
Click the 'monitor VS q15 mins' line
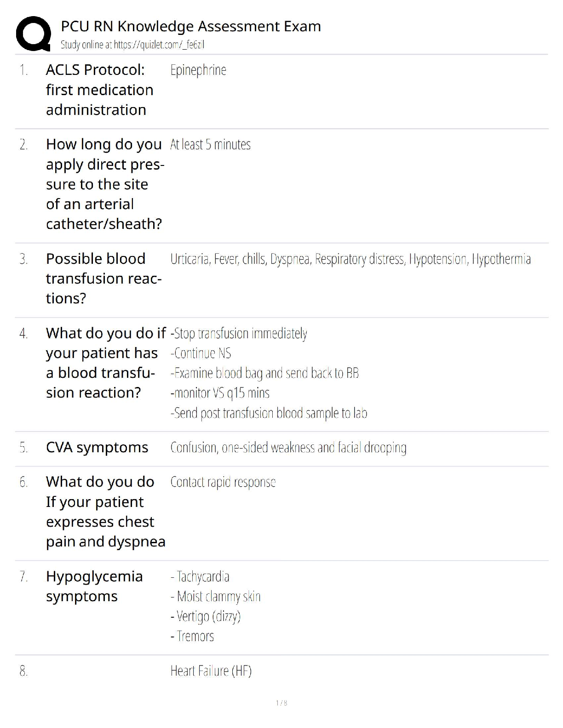pos(220,393)
